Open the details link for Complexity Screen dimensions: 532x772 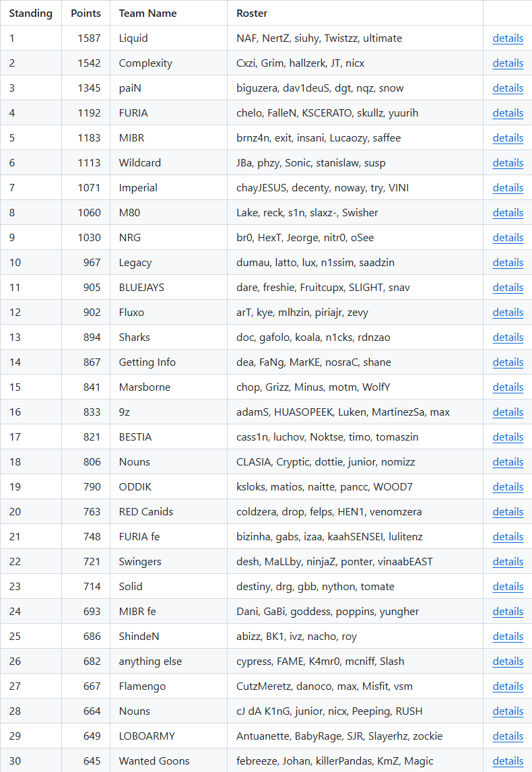point(508,63)
